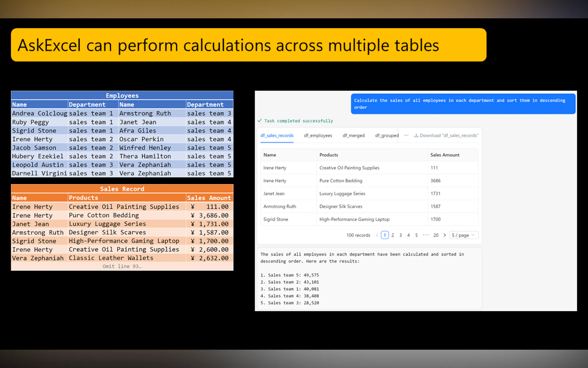Open the more tabs ellipsis menu
The height and width of the screenshot is (368, 588).
pyautogui.click(x=406, y=135)
